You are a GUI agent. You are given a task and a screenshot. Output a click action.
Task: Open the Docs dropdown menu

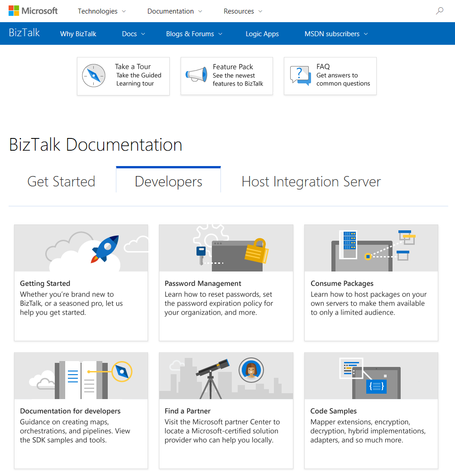point(134,33)
